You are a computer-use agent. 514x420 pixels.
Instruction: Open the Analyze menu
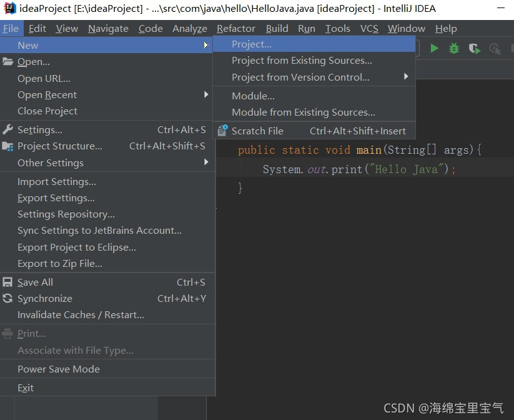click(x=190, y=29)
